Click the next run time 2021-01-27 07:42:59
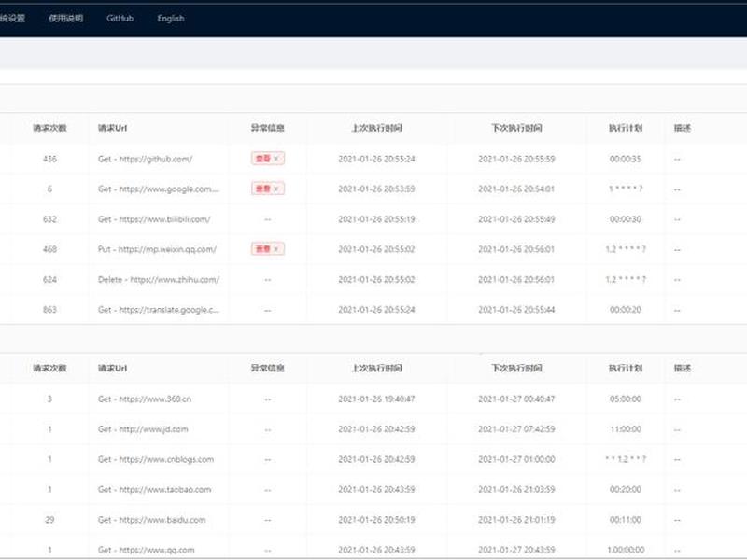The image size is (747, 560). coord(516,429)
